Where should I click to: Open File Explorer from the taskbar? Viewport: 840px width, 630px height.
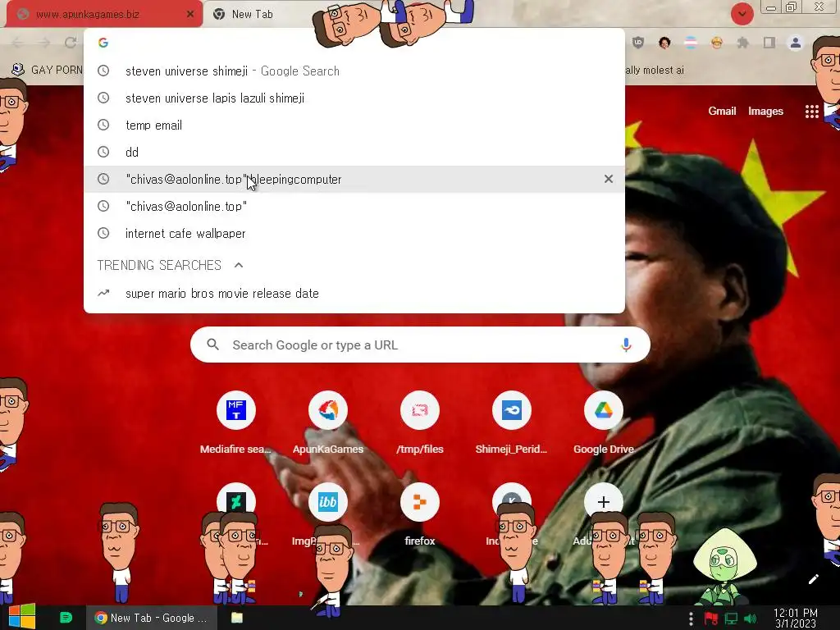[237, 618]
